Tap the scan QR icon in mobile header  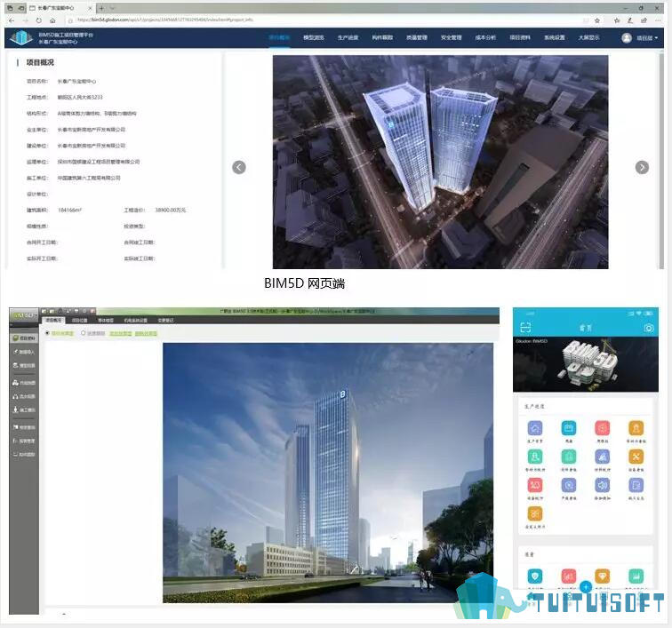tap(525, 328)
